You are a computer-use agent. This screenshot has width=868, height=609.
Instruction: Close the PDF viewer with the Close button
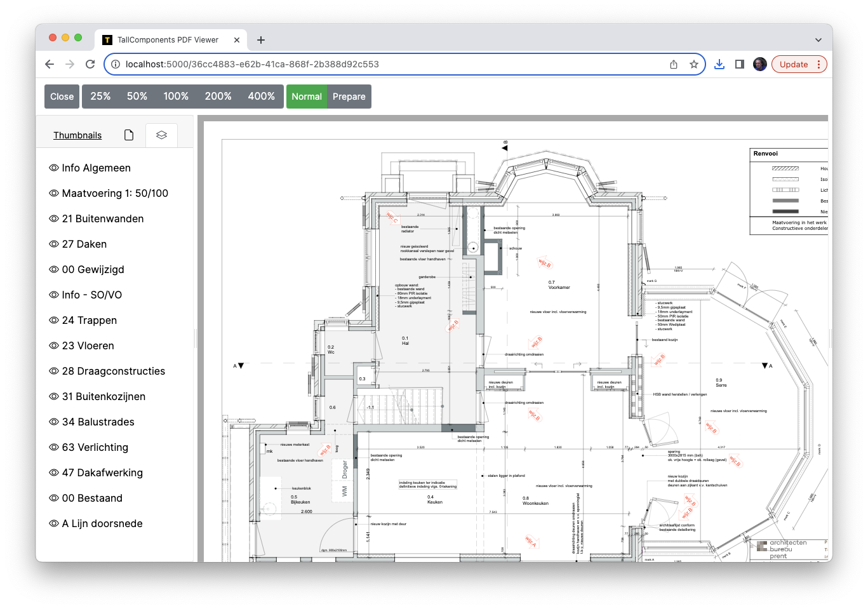point(61,96)
